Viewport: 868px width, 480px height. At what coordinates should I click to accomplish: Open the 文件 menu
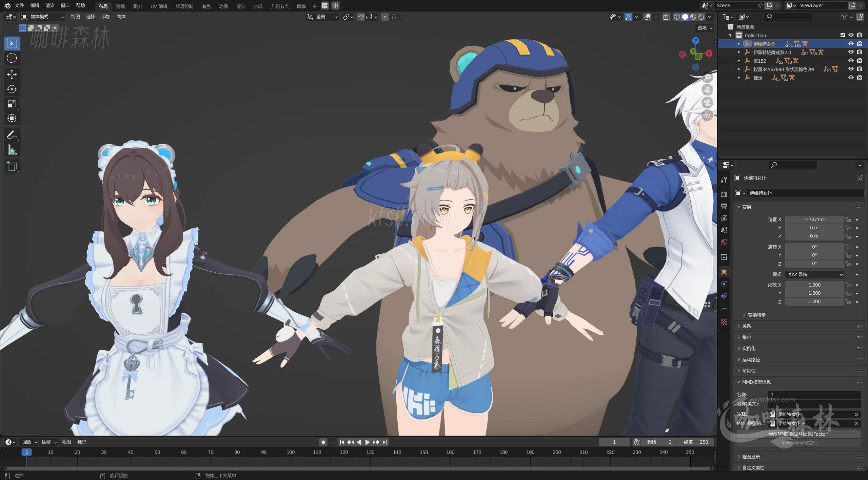click(x=19, y=5)
